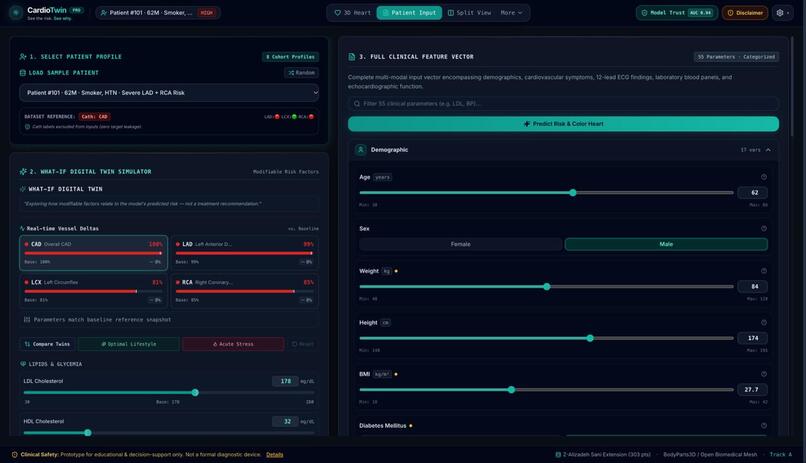806x463 pixels.
Task: Click the dataset reference Cath: CAD badge
Action: 95,117
